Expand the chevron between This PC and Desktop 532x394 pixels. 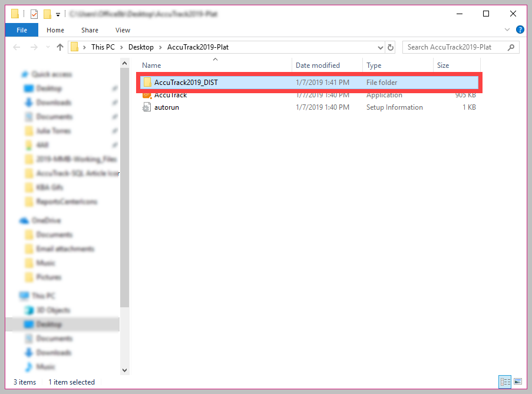(x=121, y=47)
